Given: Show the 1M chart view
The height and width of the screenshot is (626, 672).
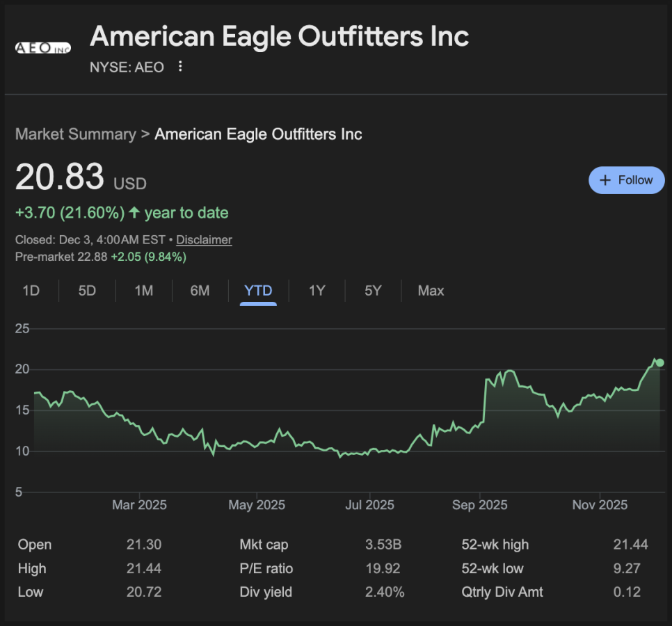Looking at the screenshot, I should pos(143,291).
